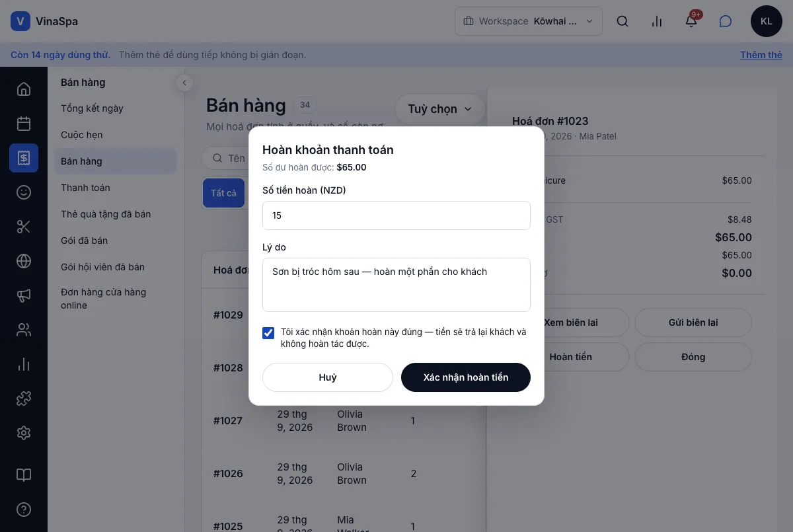This screenshot has height=532, width=793.
Task: Click Xác nhận hoàn tiền button
Action: 466,377
